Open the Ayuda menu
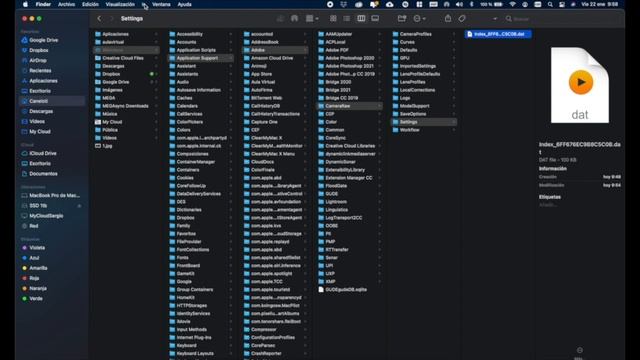This screenshot has height=360, width=640. pyautogui.click(x=184, y=4)
